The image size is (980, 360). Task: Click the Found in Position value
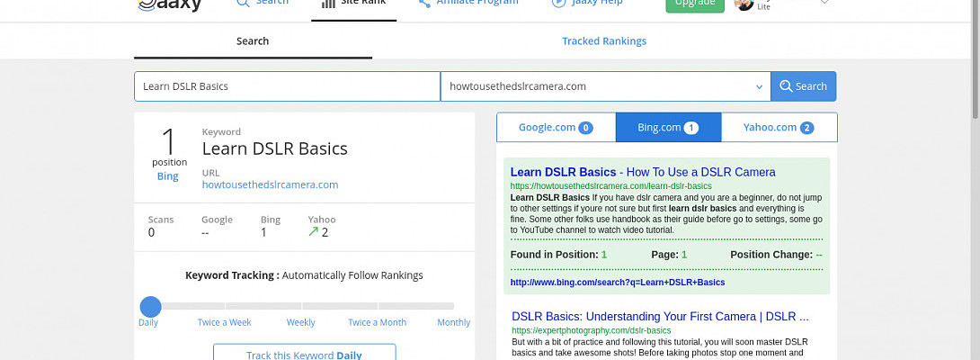tap(604, 255)
